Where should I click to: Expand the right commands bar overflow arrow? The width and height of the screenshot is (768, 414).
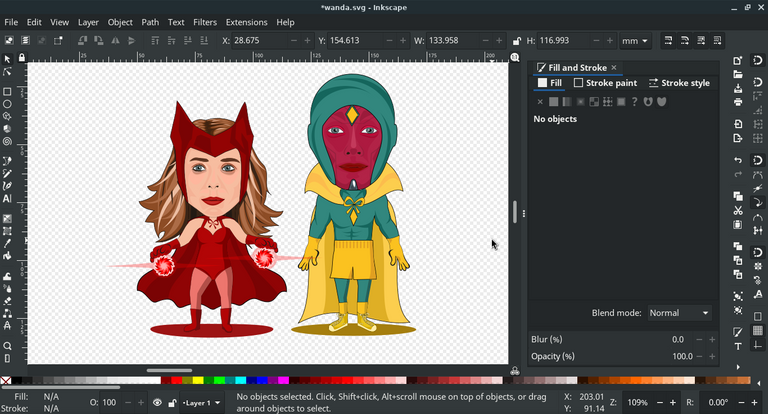[738, 367]
